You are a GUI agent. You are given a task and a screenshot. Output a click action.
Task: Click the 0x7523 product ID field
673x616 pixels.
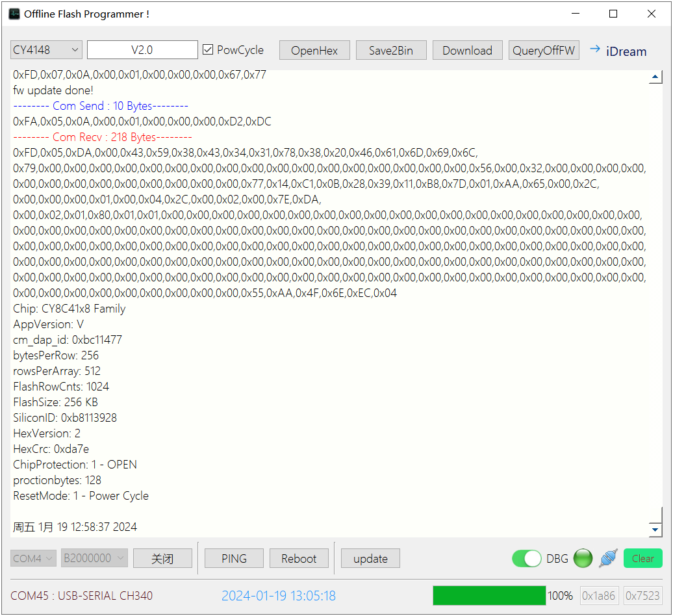[642, 595]
